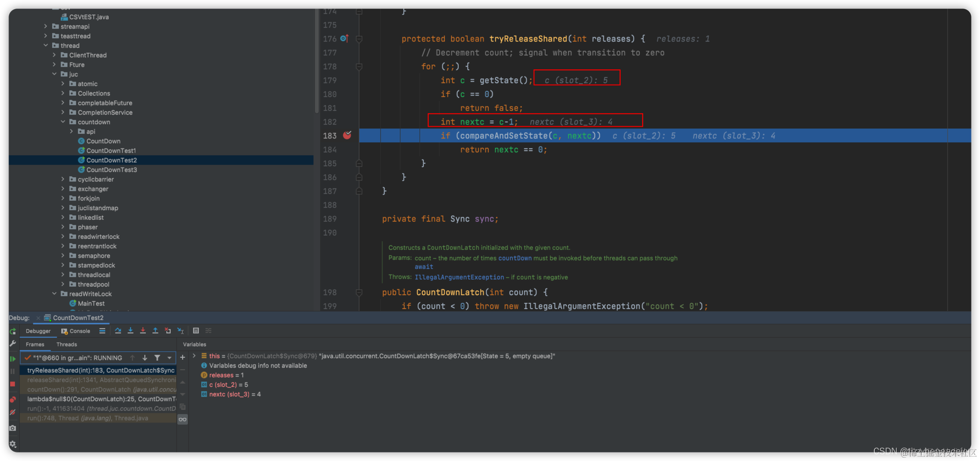
Task: Rerun CountDownTest2 with the green rerun icon
Action: click(13, 331)
